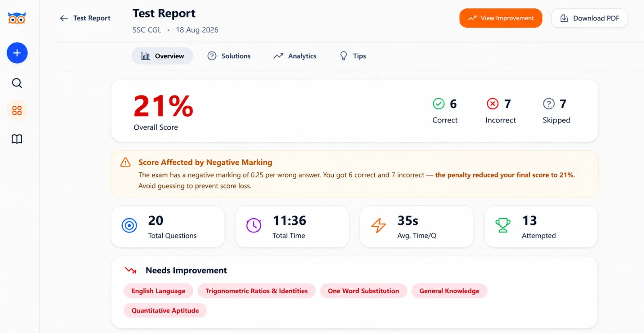This screenshot has width=644, height=333.
Task: Click the skipped question mark icon
Action: tap(549, 104)
